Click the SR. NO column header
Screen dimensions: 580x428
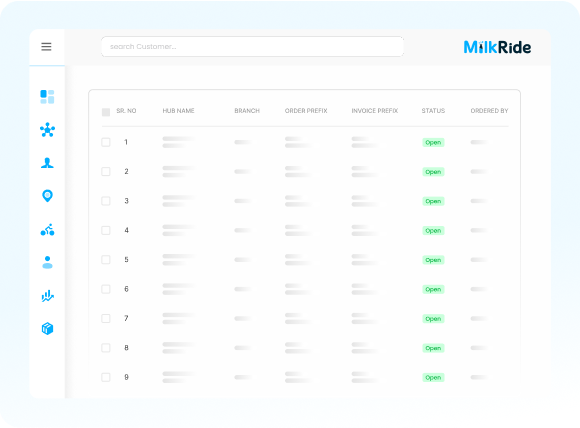tap(126, 111)
